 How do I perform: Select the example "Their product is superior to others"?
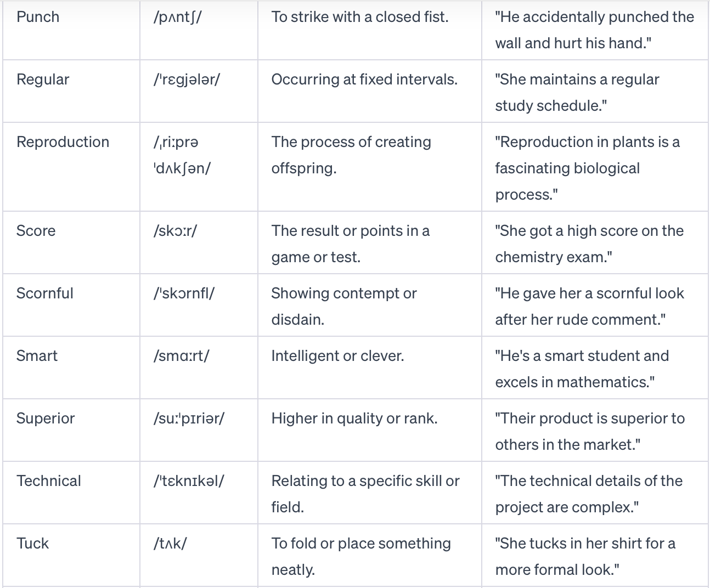589,431
